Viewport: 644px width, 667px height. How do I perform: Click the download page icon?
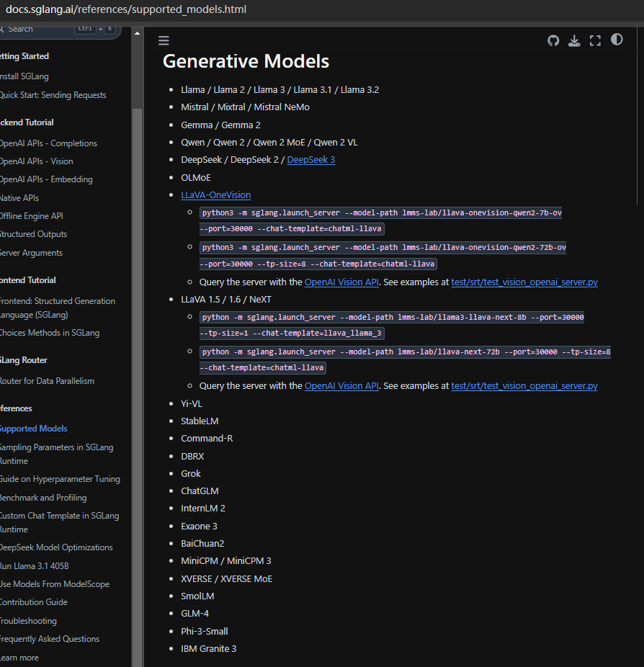[x=574, y=40]
